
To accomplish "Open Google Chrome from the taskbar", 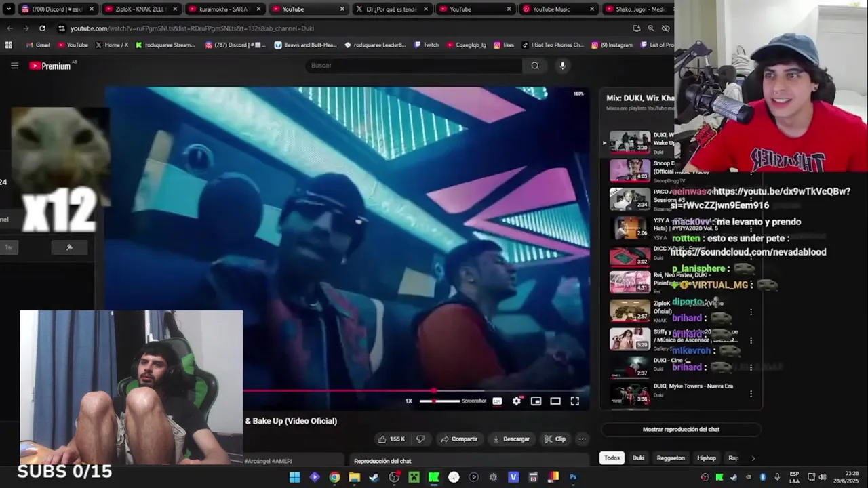I will point(334,477).
